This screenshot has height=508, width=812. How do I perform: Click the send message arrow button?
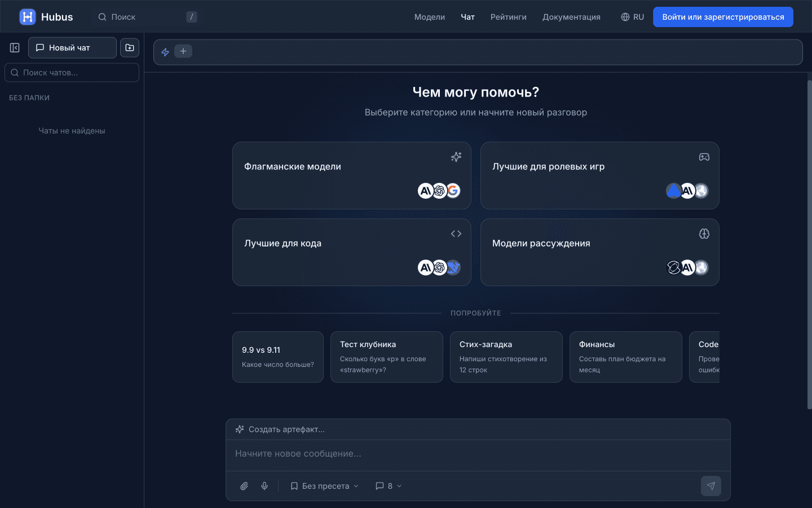pyautogui.click(x=711, y=486)
